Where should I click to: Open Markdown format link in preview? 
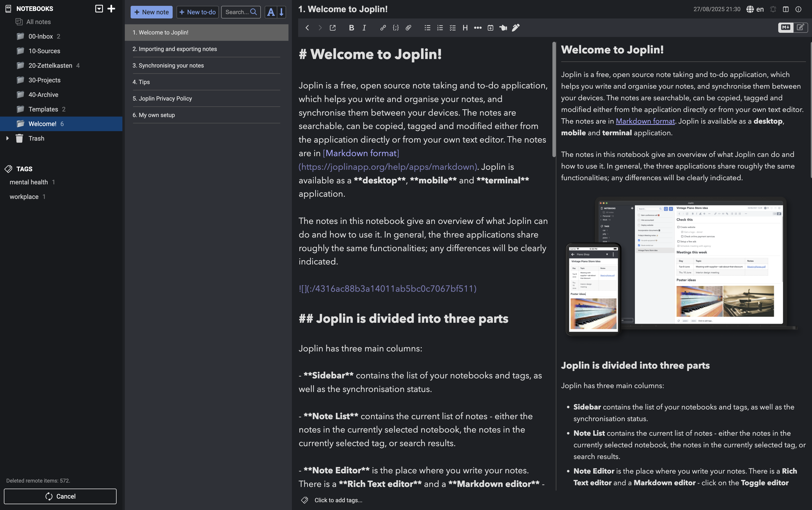point(645,121)
